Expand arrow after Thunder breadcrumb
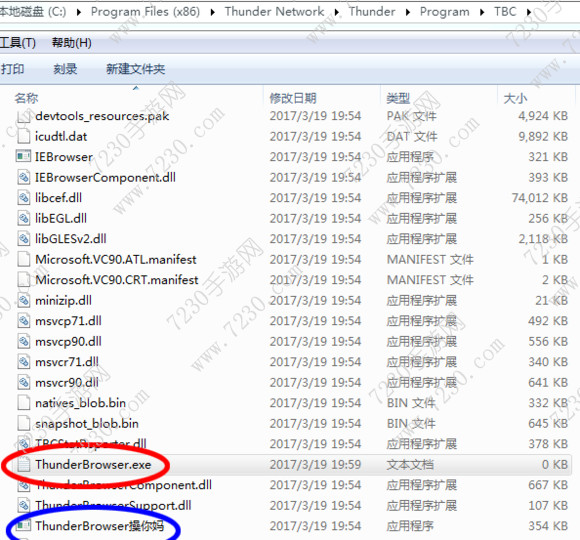Image resolution: width=580 pixels, height=540 pixels. [x=408, y=12]
